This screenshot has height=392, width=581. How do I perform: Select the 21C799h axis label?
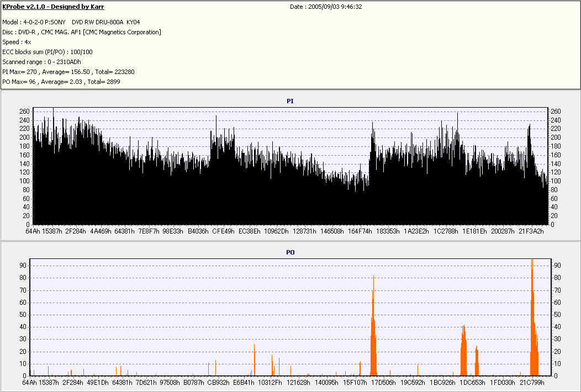532,383
